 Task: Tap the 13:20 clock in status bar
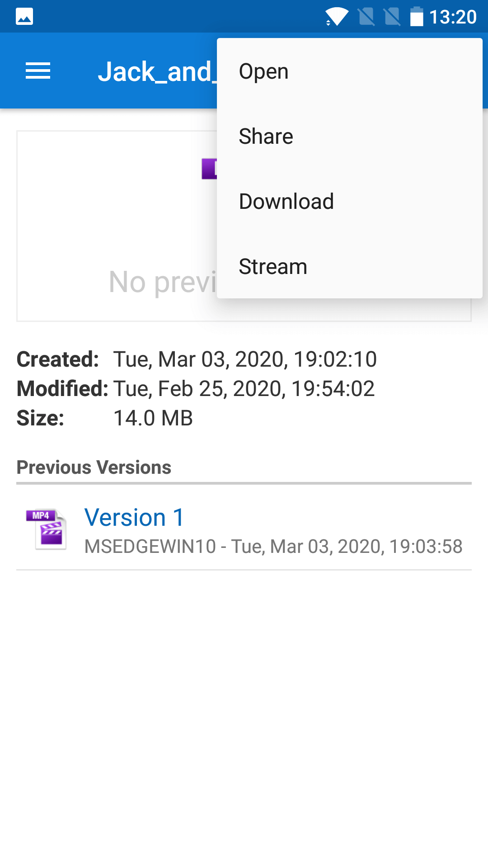click(x=453, y=17)
